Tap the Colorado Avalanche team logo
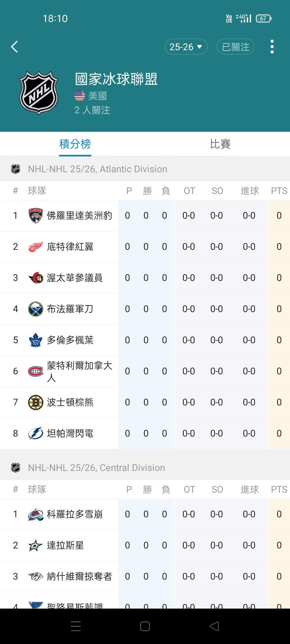Image resolution: width=290 pixels, height=644 pixels. [x=35, y=514]
